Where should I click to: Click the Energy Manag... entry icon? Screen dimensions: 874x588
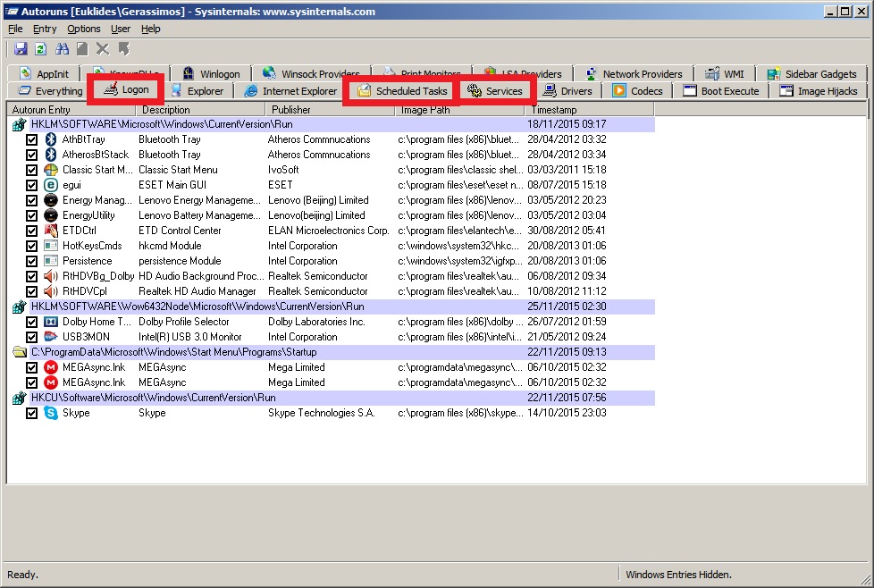[51, 200]
